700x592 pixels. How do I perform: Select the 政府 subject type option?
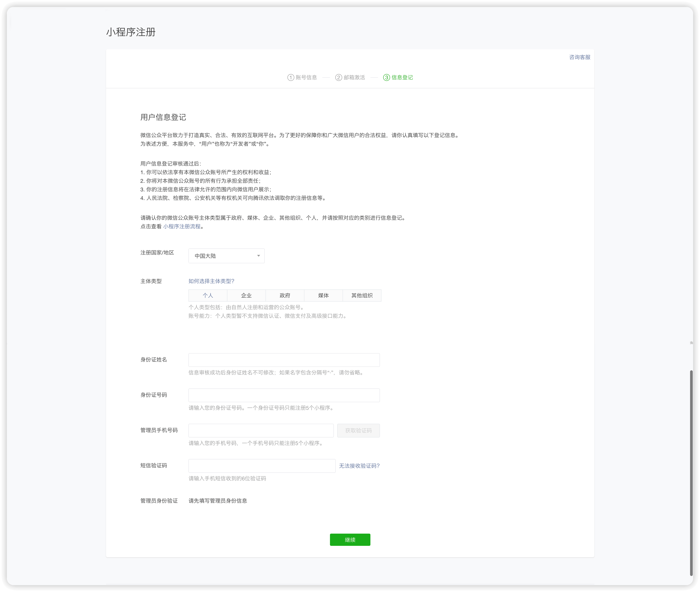[x=285, y=295]
